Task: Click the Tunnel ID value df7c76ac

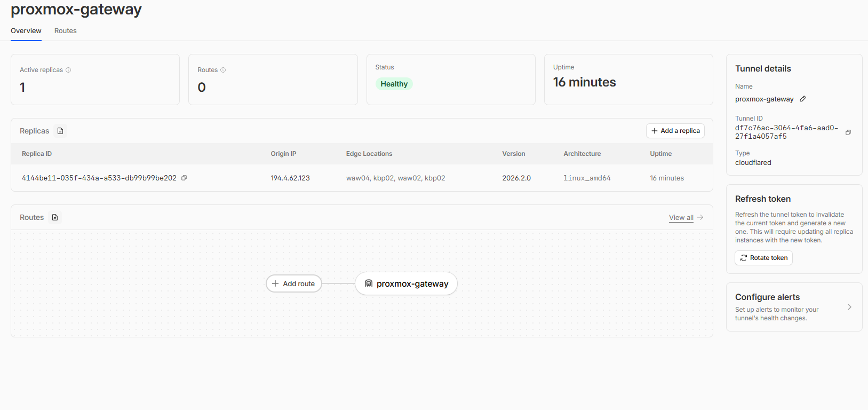Action: pos(786,132)
